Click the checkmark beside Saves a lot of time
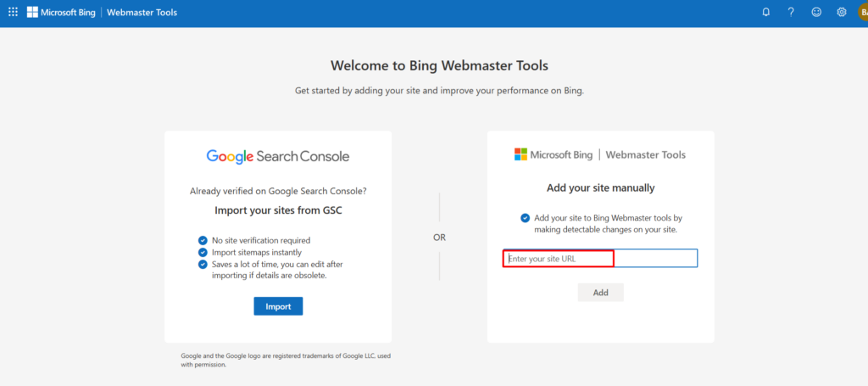868x386 pixels. (203, 264)
